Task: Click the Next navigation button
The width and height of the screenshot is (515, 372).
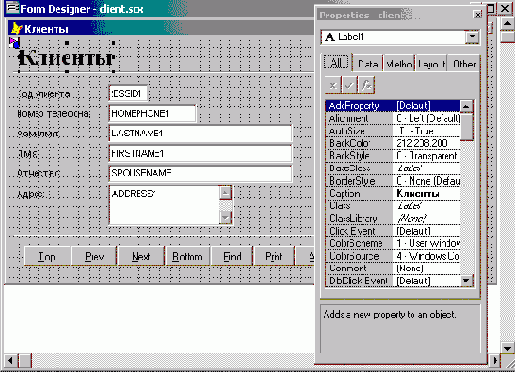Action: (141, 256)
